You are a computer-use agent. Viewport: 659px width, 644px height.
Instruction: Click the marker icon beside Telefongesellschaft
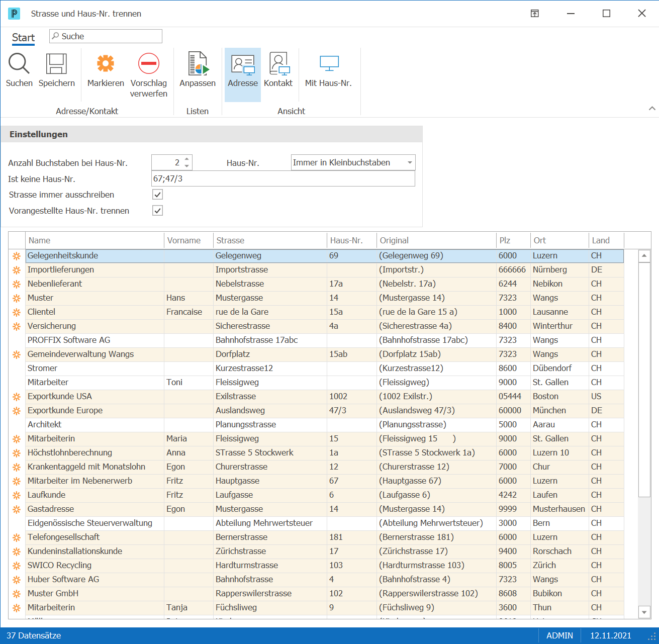pos(17,537)
